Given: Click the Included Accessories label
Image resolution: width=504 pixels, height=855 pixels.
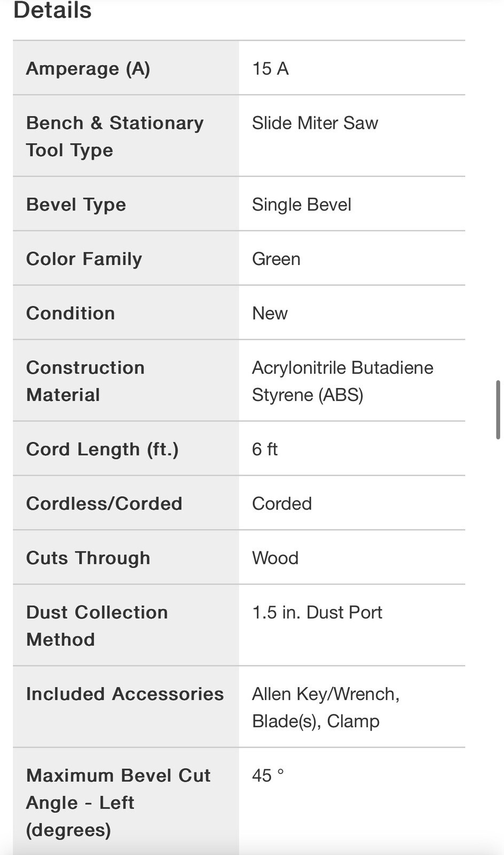Looking at the screenshot, I should [125, 694].
